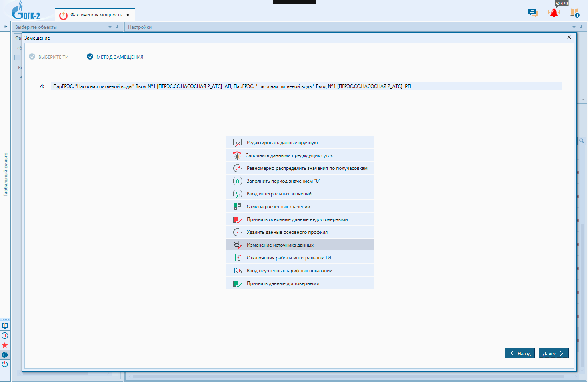Image resolution: width=588 pixels, height=382 pixels.
Task: Choose 'Признать данные достоверными' option
Action: click(300, 283)
